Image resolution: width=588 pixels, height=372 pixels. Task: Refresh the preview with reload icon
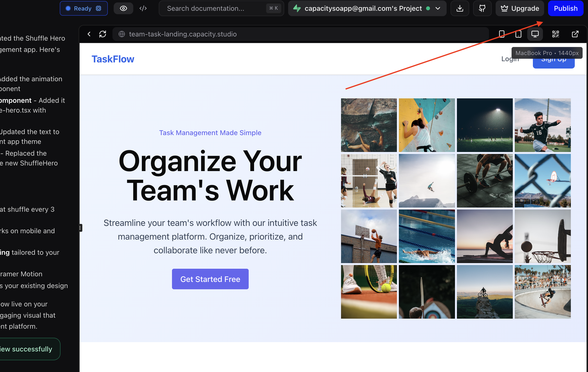coord(103,34)
